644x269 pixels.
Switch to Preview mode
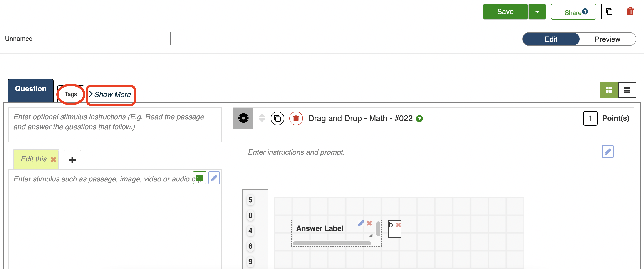[607, 39]
